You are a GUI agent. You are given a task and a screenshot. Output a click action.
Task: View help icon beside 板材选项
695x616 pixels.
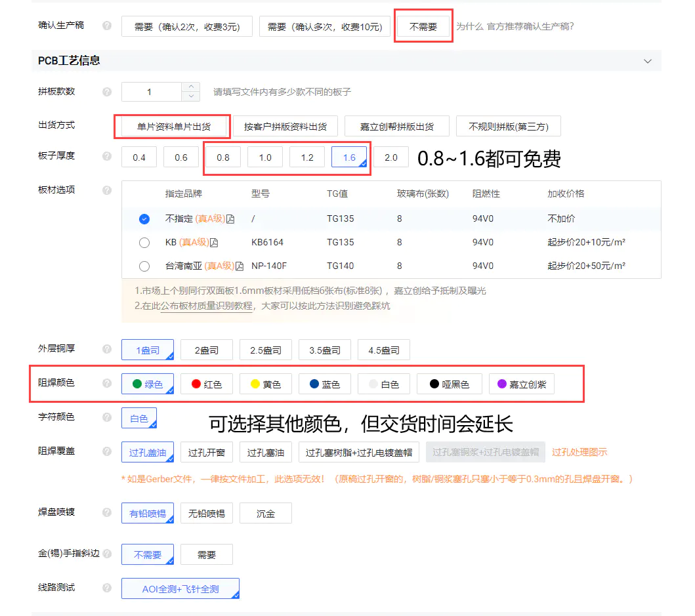107,190
